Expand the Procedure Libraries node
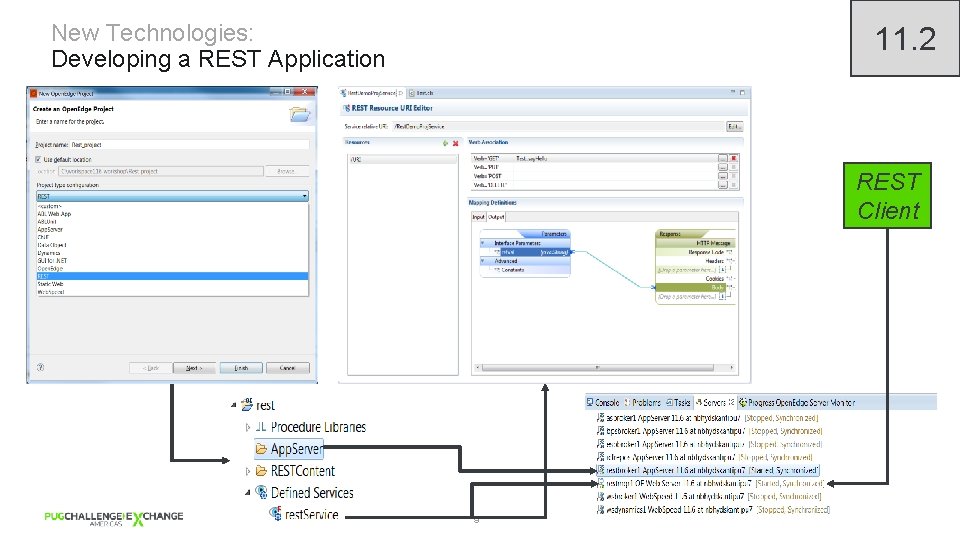Image resolution: width=960 pixels, height=540 pixels. [x=247, y=427]
